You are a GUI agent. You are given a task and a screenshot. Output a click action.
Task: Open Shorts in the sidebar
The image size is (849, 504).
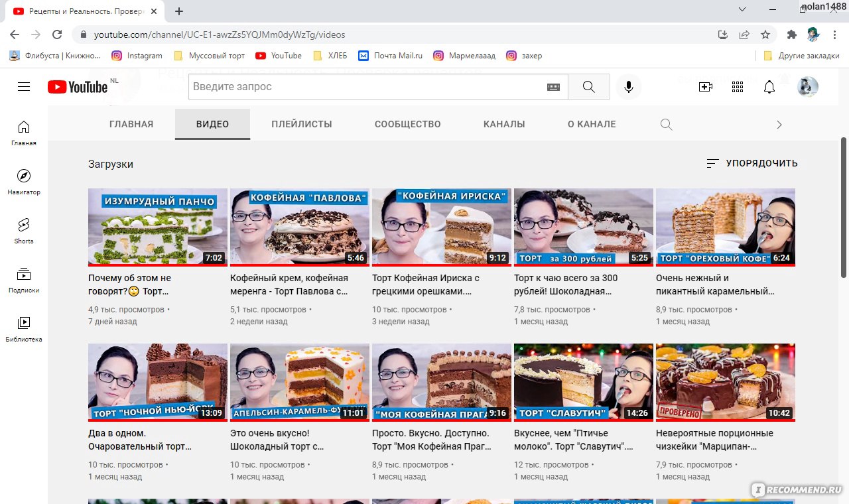(x=24, y=231)
